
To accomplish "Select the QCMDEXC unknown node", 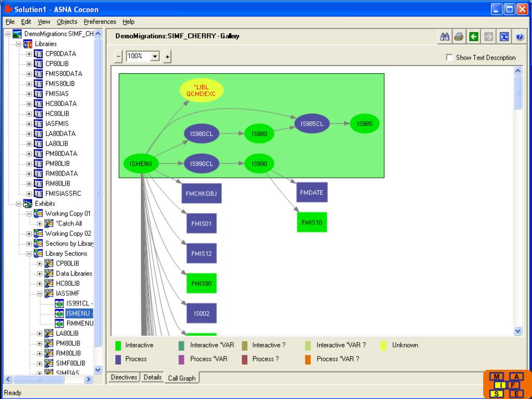I will 201,90.
